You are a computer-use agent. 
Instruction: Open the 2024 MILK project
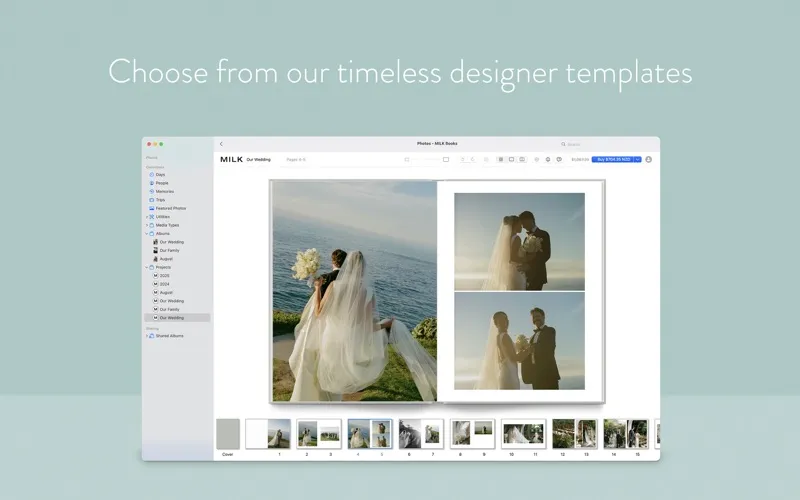pos(161,284)
